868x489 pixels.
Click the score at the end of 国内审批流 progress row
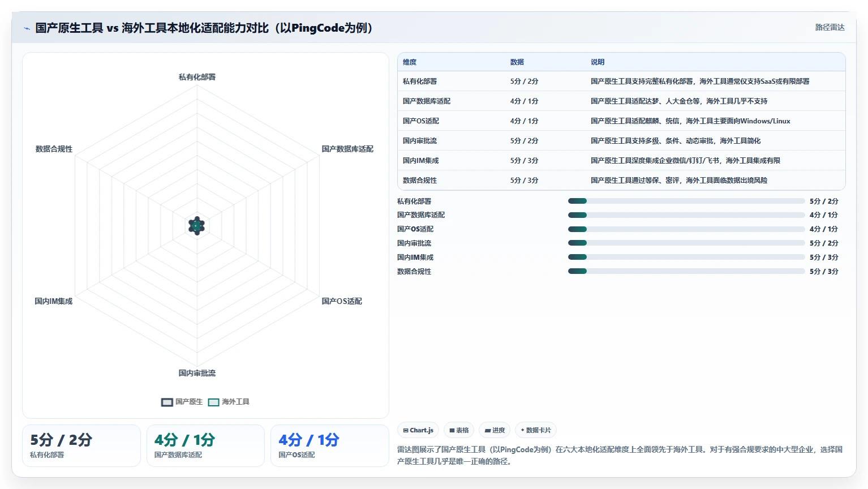point(824,243)
